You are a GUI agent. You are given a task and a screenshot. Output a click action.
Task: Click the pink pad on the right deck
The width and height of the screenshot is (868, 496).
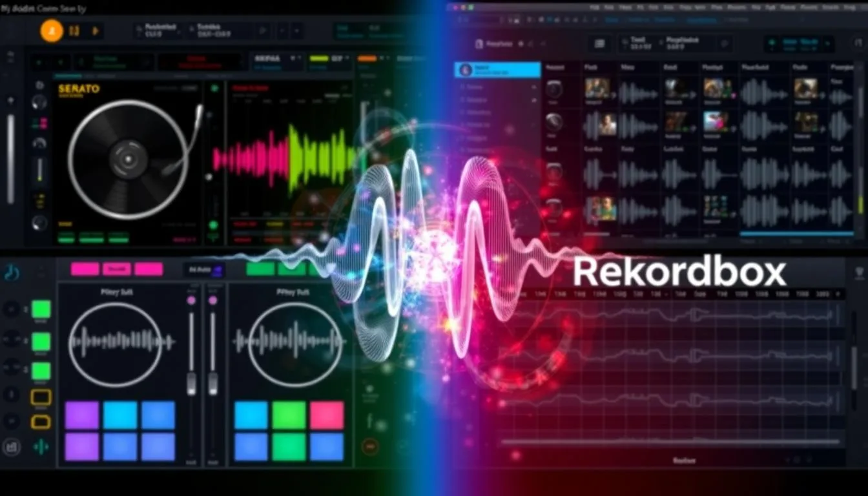[x=326, y=415]
